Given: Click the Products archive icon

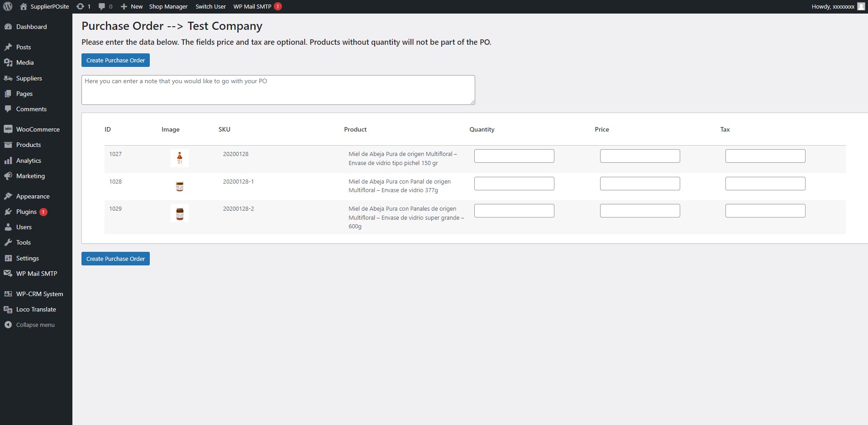Looking at the screenshot, I should tap(8, 145).
